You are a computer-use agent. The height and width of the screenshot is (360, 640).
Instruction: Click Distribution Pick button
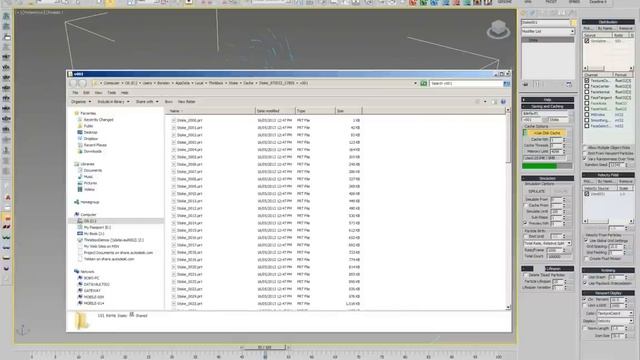pyautogui.click(x=588, y=28)
